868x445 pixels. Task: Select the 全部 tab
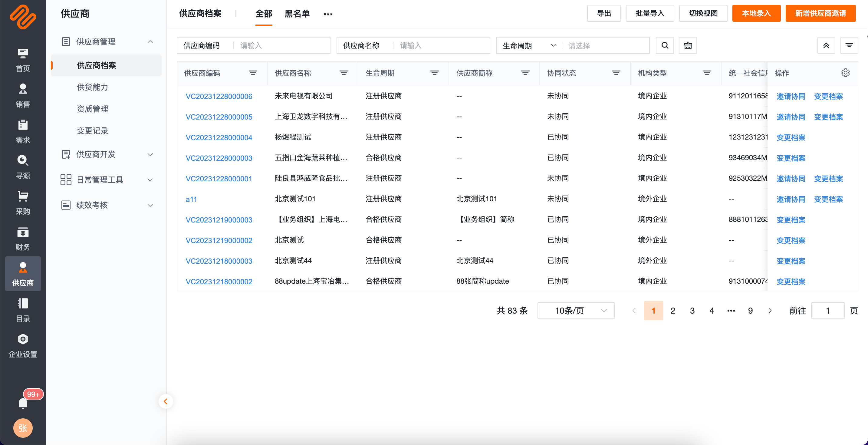click(x=264, y=14)
